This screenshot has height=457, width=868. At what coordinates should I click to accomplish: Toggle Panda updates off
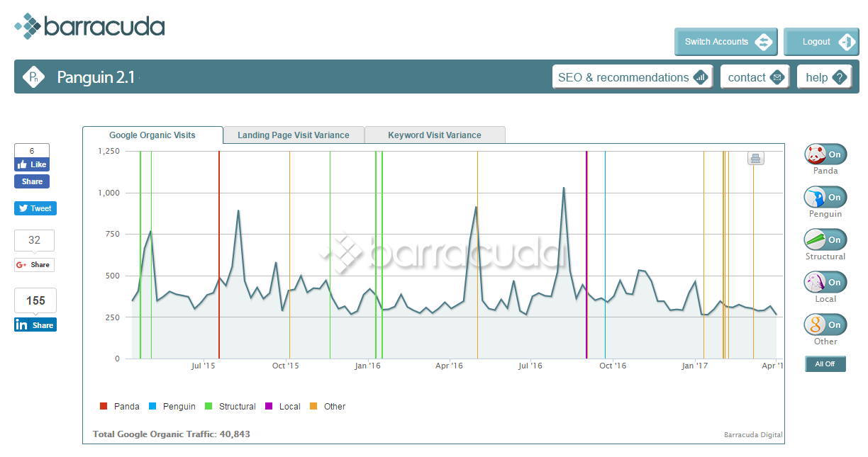tap(825, 154)
